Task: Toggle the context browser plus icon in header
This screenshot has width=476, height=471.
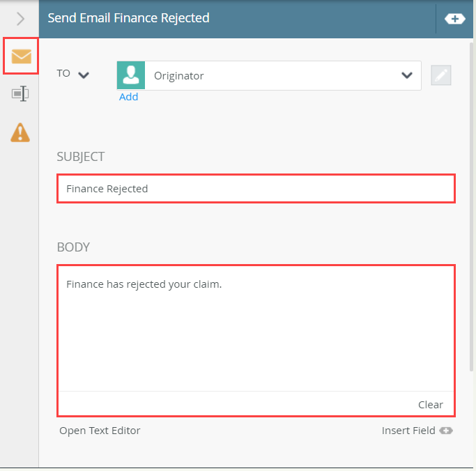Action: 454,19
